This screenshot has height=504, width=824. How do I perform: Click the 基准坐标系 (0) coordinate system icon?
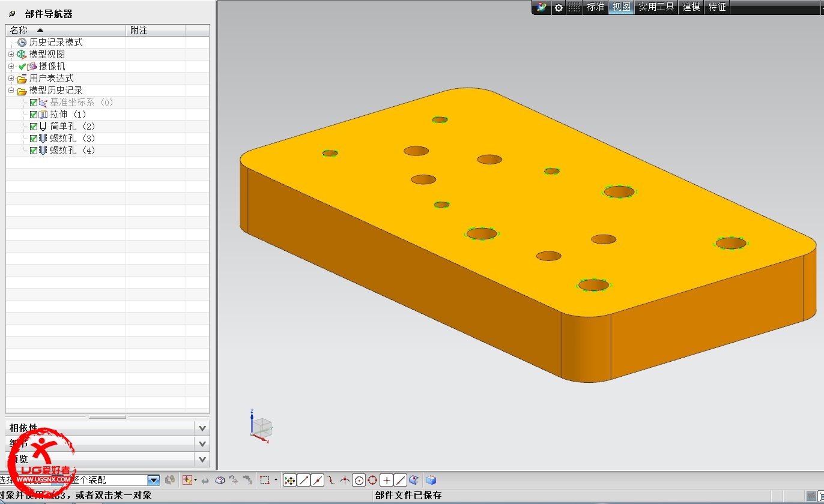(x=43, y=103)
